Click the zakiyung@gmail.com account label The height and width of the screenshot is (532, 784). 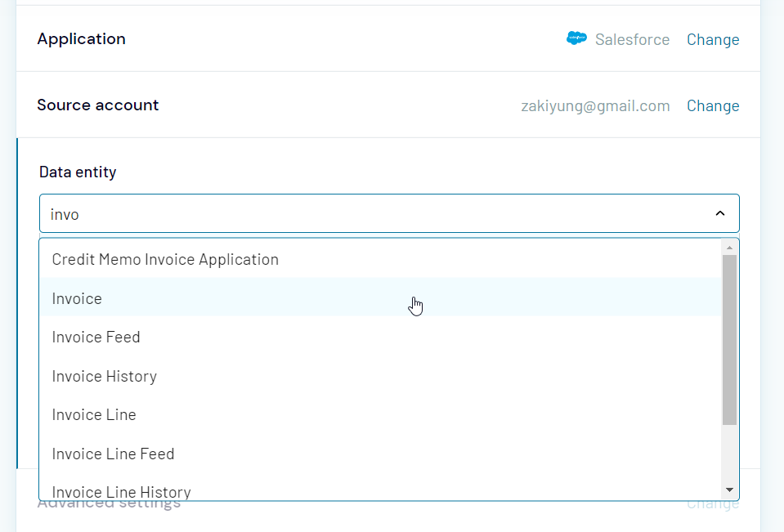point(595,105)
